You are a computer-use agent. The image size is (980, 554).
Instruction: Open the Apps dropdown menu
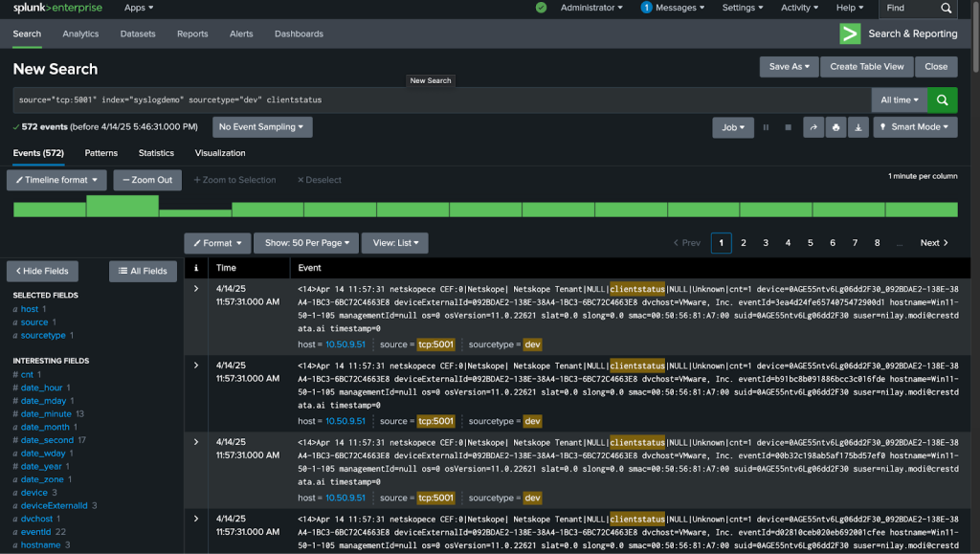coord(139,8)
